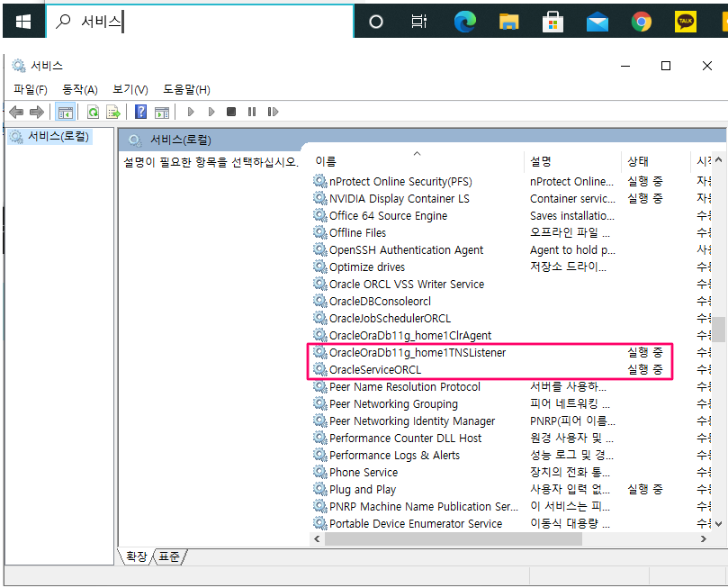The image size is (728, 588).
Task: Click the vertical scrollbar thumb
Action: (719, 330)
